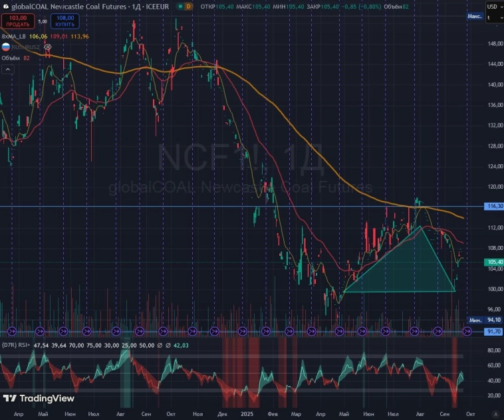Click the leftmost contract rollover marker icon

pos(13,330)
